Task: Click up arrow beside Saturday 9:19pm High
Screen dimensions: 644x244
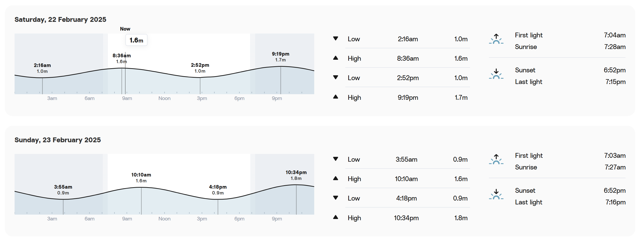Action: click(x=336, y=97)
